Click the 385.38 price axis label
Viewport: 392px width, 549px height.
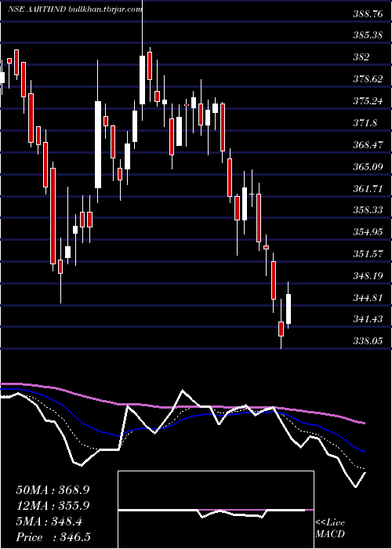(368, 35)
